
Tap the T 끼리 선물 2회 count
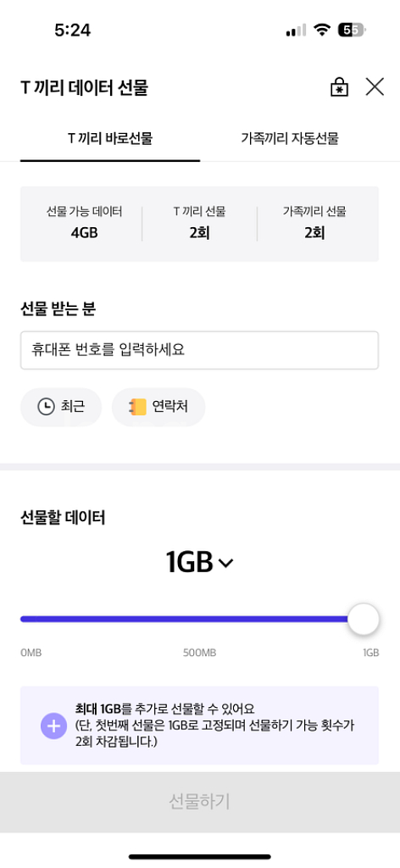199,223
